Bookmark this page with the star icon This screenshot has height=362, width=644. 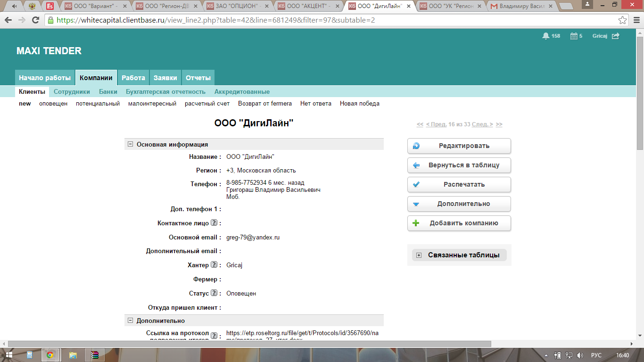coord(623,20)
